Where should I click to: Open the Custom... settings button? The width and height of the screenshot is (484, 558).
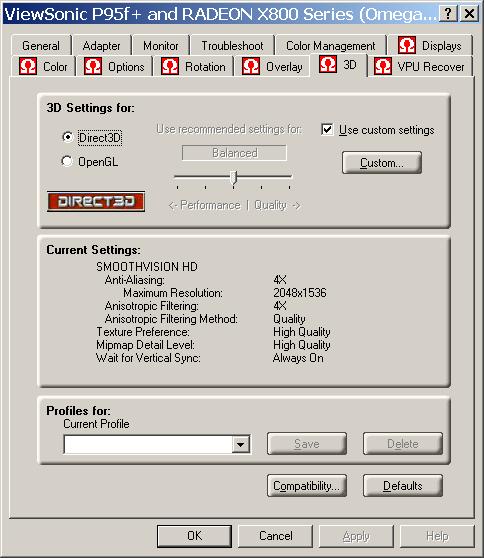tap(382, 163)
